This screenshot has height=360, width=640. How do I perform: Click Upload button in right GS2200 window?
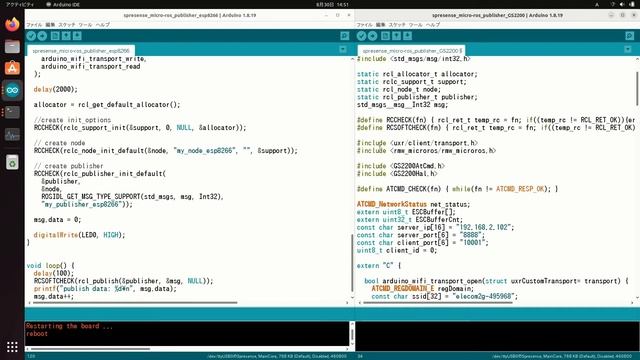click(372, 36)
